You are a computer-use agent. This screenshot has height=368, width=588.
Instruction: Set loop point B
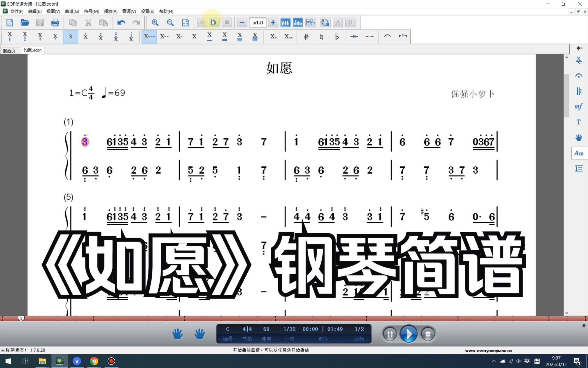[350, 22]
